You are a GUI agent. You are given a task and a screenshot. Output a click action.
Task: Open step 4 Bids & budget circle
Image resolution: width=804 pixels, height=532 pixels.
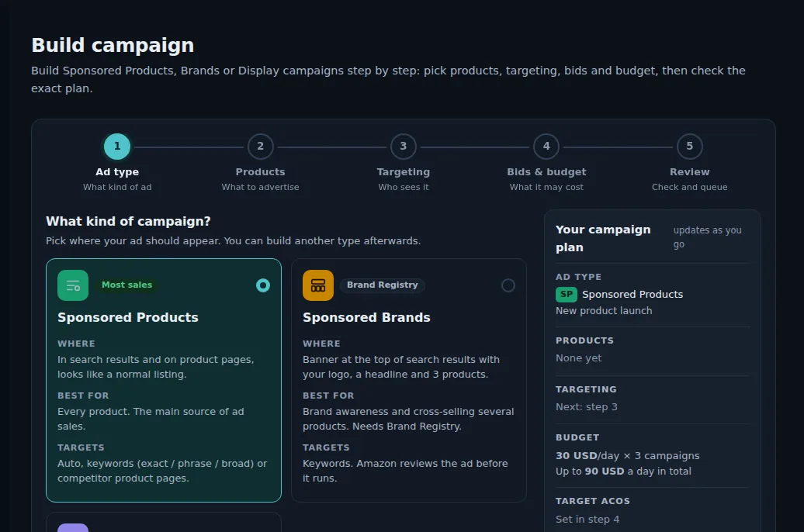click(x=546, y=147)
